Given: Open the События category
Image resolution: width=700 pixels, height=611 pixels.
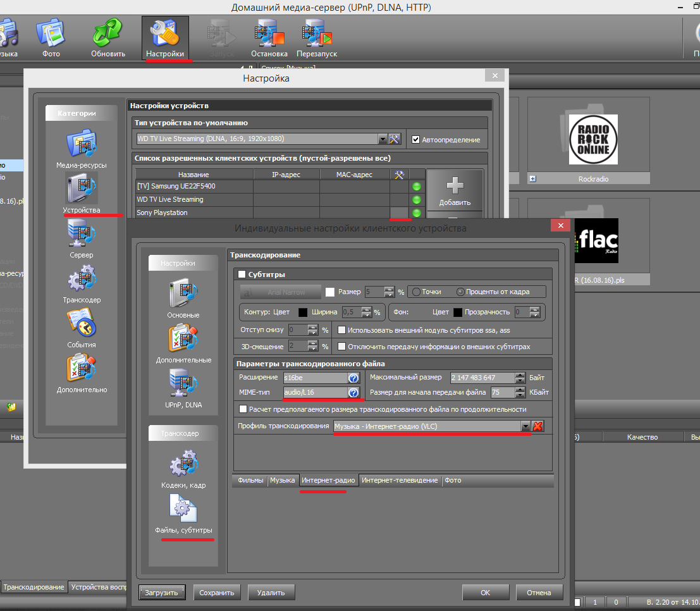Looking at the screenshot, I should pos(81,329).
